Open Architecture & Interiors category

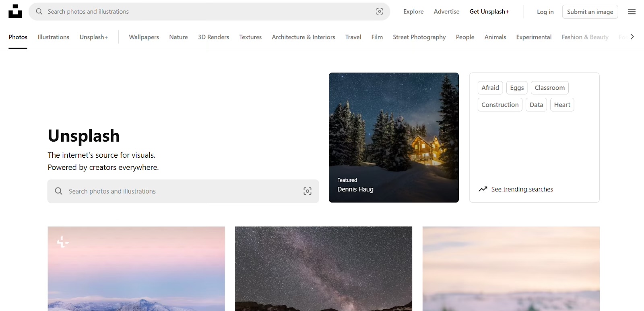[x=303, y=37]
